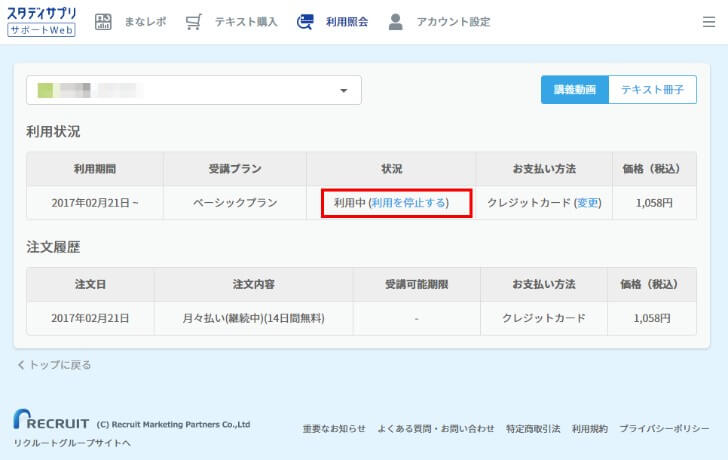The height and width of the screenshot is (460, 728).
Task: Open the 重要なお知らせ footer link
Action: (x=334, y=429)
